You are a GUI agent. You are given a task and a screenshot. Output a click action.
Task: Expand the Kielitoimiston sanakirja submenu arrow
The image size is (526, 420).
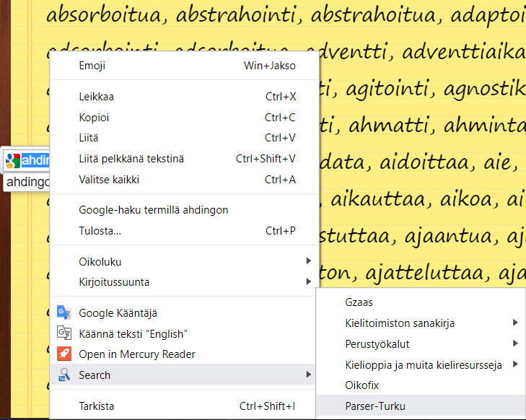tap(515, 323)
